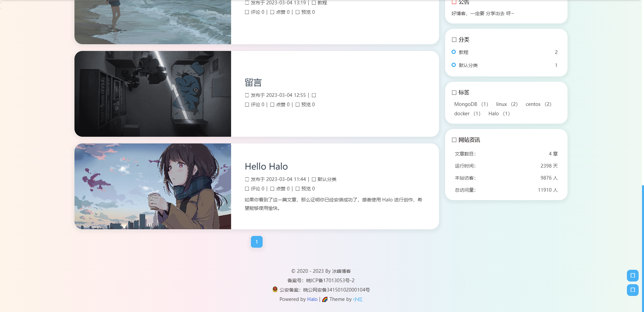This screenshot has height=312, width=644.
Task: Click the top floating button on right edge
Action: pyautogui.click(x=633, y=275)
